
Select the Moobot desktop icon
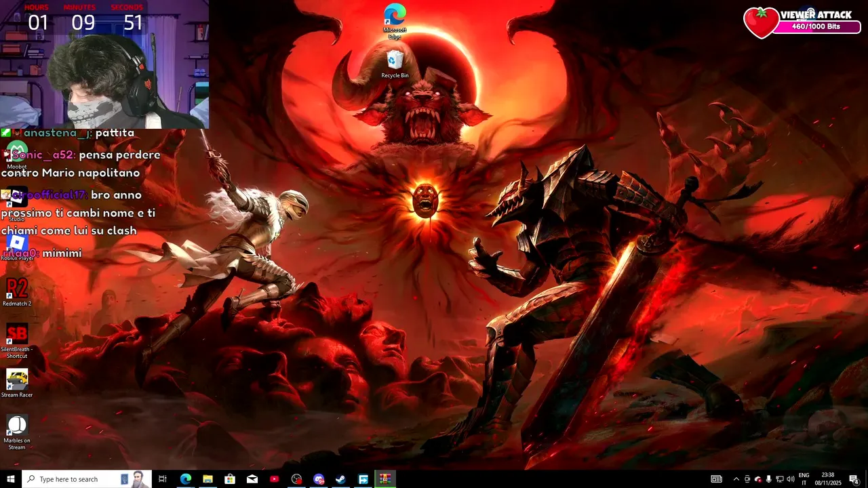pos(17,156)
